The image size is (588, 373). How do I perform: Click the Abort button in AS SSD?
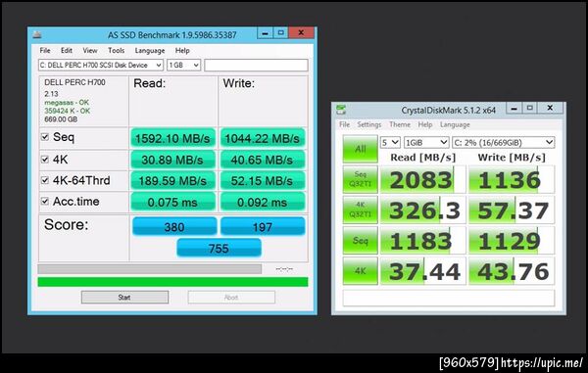point(231,298)
